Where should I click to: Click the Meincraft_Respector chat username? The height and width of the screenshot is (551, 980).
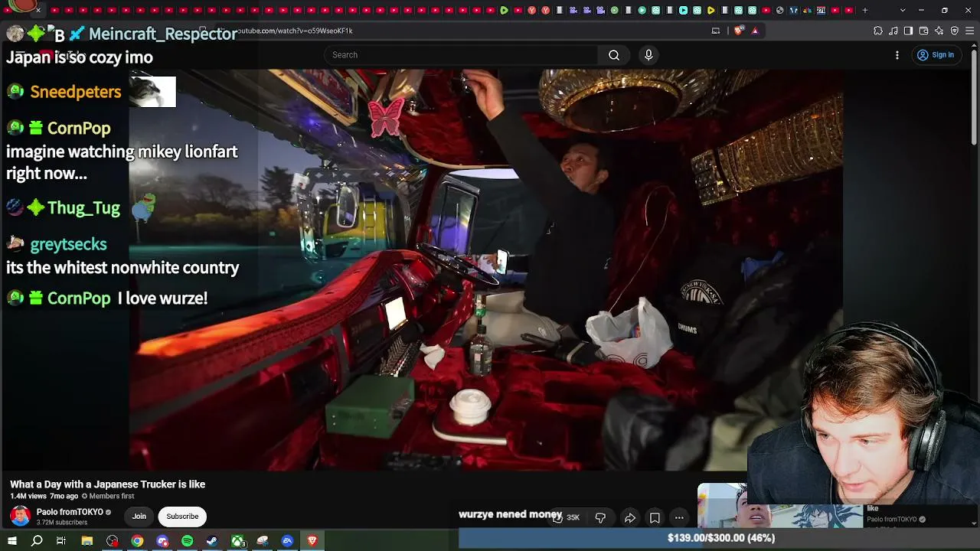(x=163, y=34)
